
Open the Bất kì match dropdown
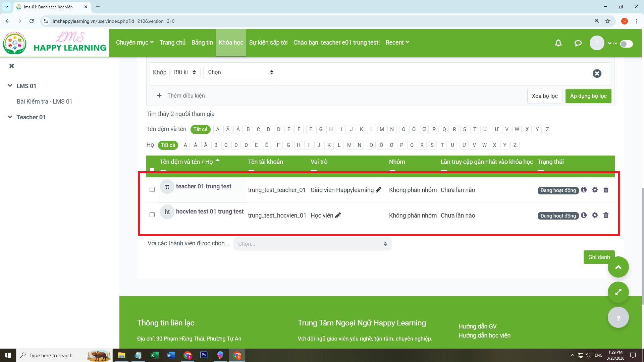click(185, 72)
